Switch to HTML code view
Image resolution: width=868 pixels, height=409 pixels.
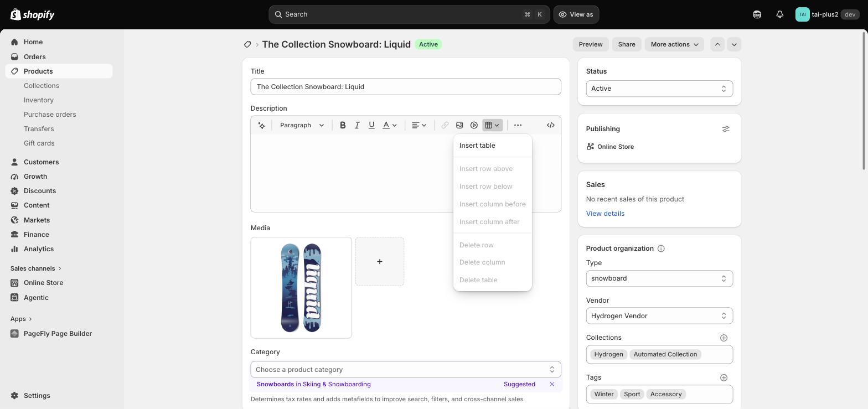pos(551,125)
